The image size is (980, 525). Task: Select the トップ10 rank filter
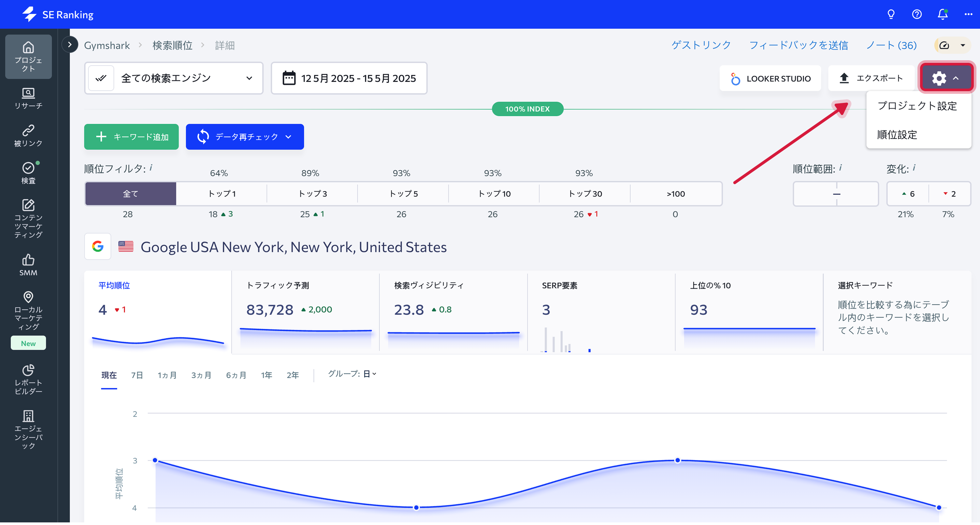point(495,194)
